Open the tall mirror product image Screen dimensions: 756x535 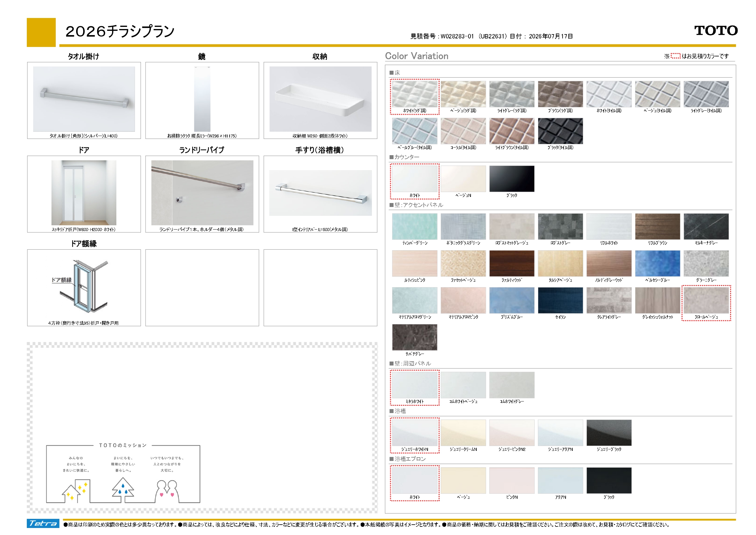(202, 99)
